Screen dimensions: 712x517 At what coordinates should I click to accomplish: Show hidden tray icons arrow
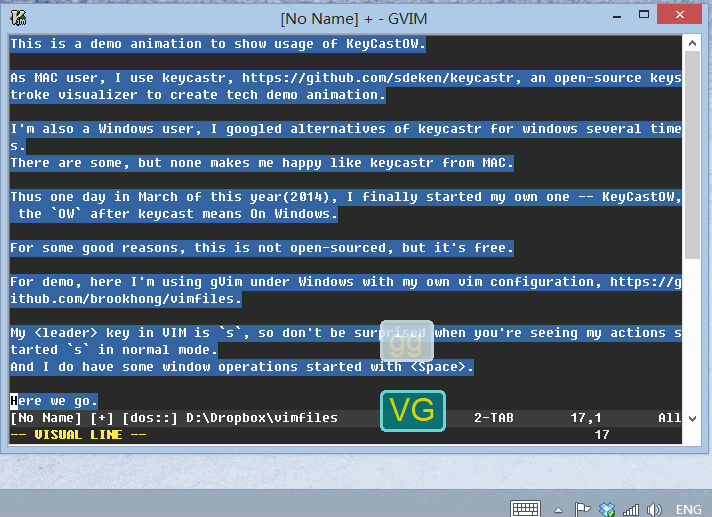[559, 510]
